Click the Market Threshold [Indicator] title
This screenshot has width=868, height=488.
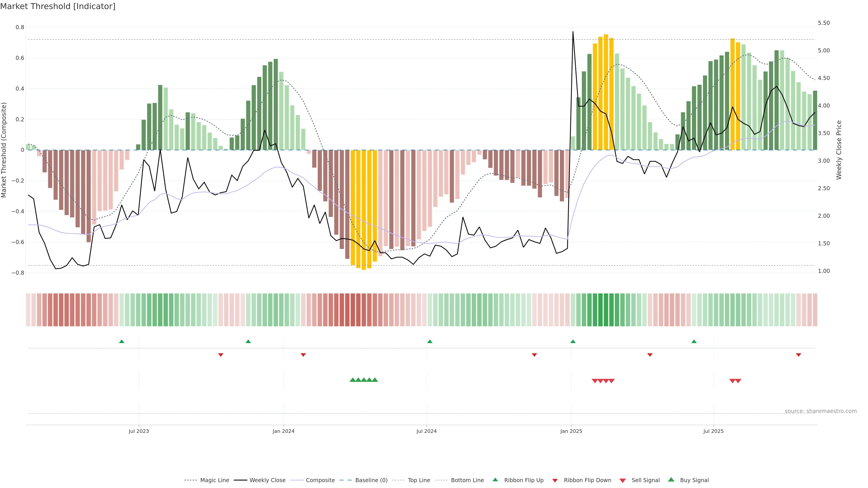[58, 6]
